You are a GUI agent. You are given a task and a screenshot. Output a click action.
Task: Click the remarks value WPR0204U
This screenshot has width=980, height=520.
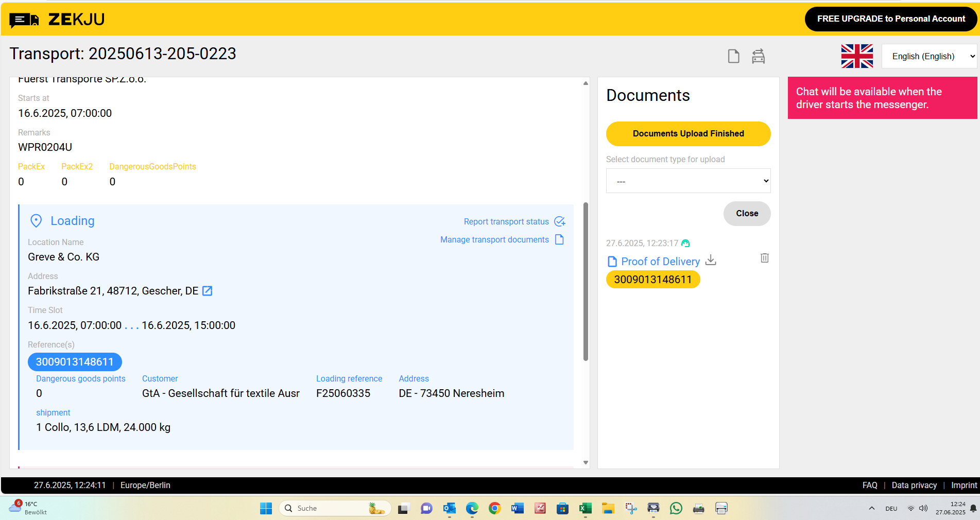pyautogui.click(x=45, y=147)
